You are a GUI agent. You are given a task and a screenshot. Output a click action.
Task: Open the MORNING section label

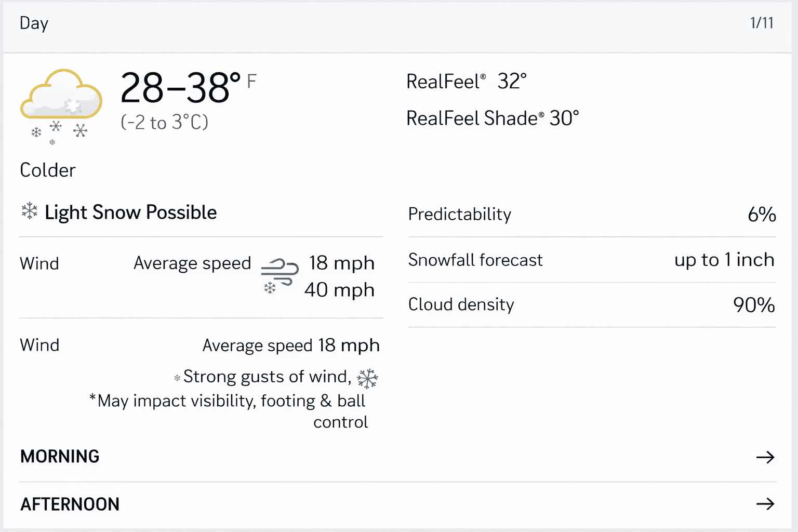coord(60,456)
